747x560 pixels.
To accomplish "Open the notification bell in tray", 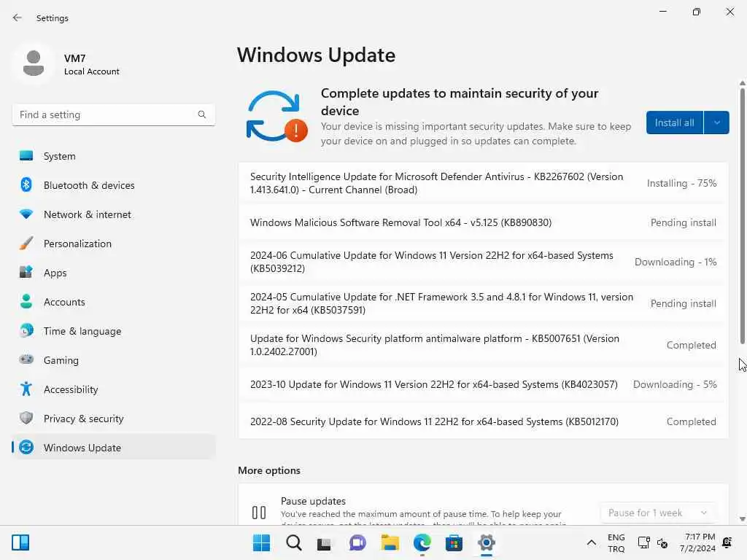I will 727,542.
